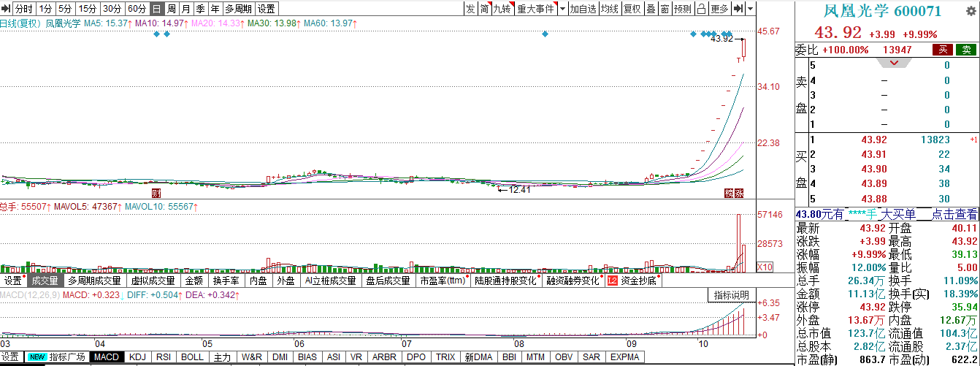
Task: Click the 窗 window button
Action: tap(665, 9)
